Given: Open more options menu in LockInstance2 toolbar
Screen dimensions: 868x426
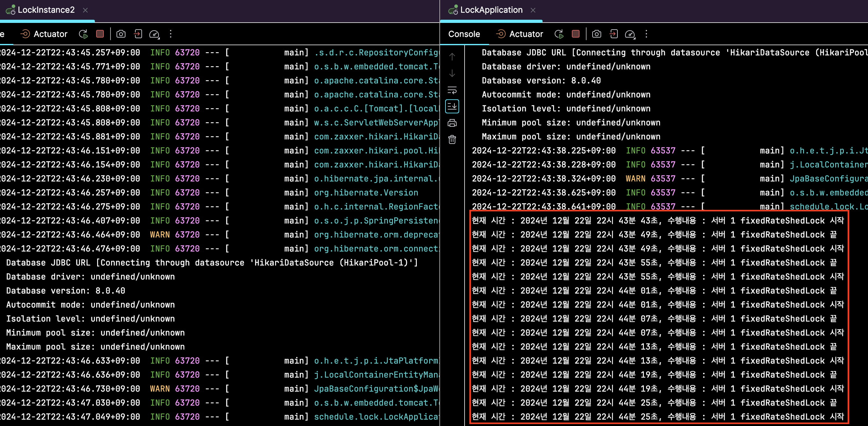Looking at the screenshot, I should tap(170, 34).
